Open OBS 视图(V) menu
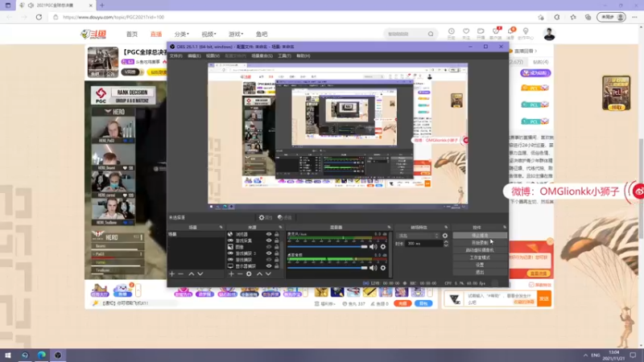This screenshot has width=644, height=362. point(213,56)
